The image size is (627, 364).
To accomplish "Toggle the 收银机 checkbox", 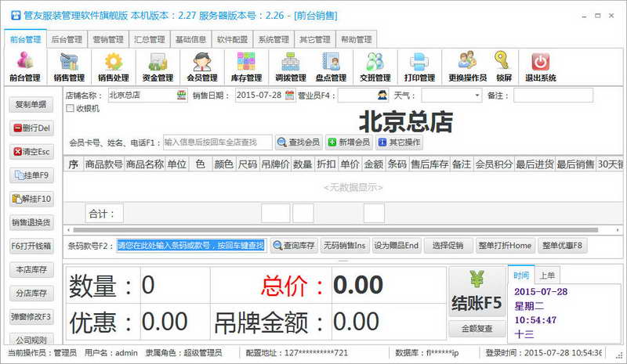I will coord(70,108).
